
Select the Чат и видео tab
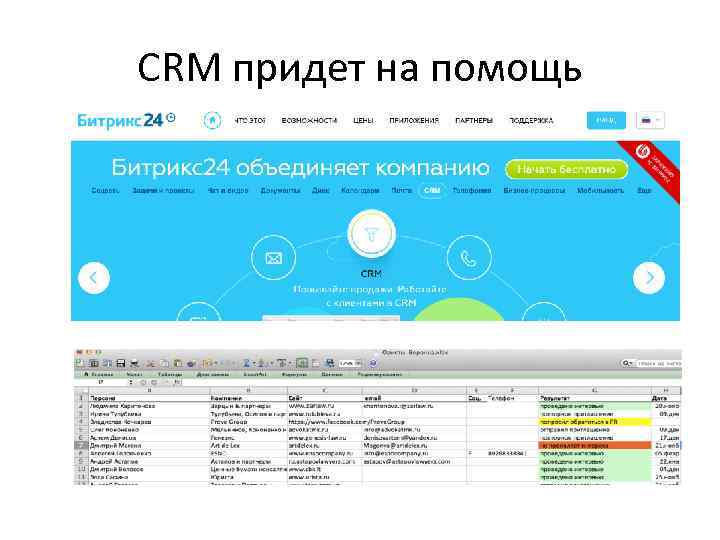coord(228,190)
